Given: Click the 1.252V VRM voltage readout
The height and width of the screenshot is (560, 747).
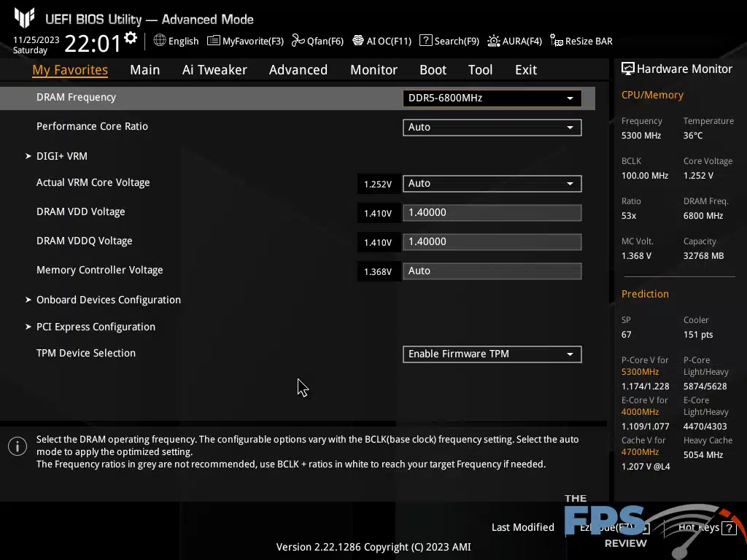Looking at the screenshot, I should pyautogui.click(x=378, y=184).
